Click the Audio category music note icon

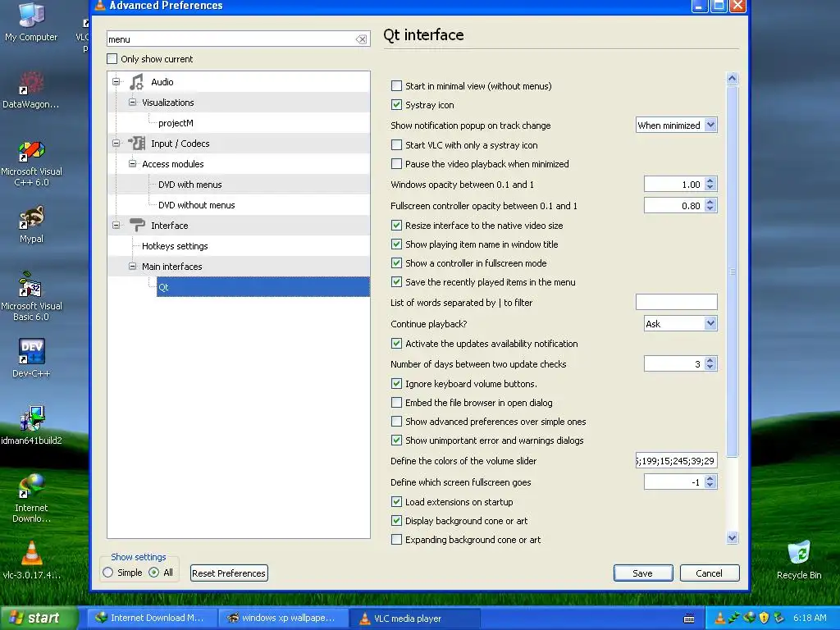click(137, 82)
